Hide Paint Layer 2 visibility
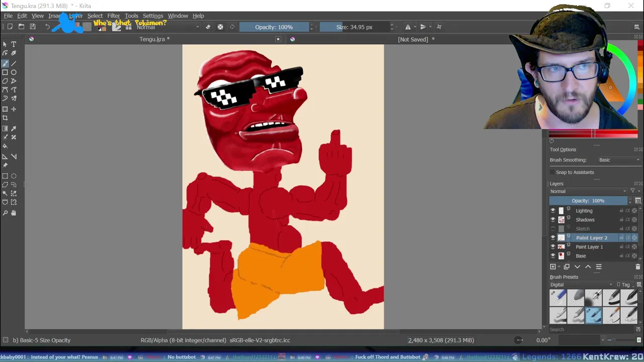Viewport: 644px width, 362px height. pyautogui.click(x=553, y=238)
